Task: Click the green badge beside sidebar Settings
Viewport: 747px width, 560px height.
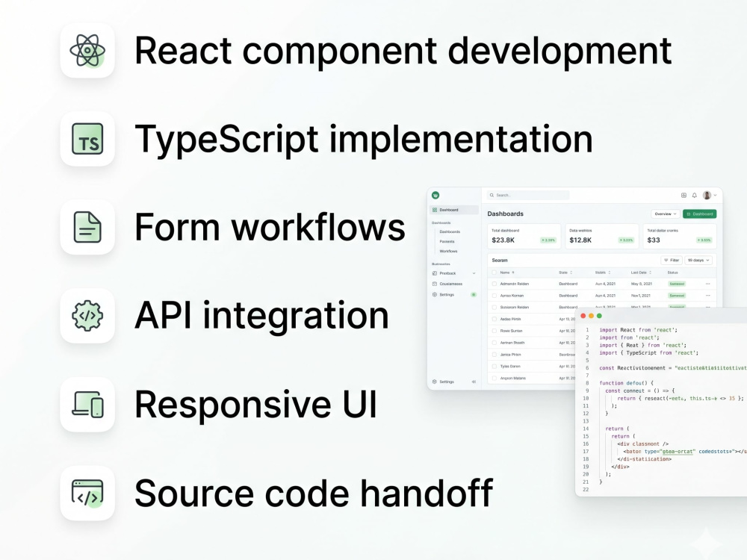Action: [x=474, y=295]
